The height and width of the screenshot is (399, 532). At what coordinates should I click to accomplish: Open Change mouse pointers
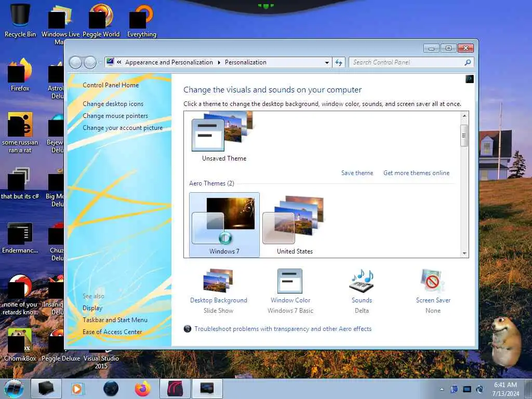pos(115,116)
